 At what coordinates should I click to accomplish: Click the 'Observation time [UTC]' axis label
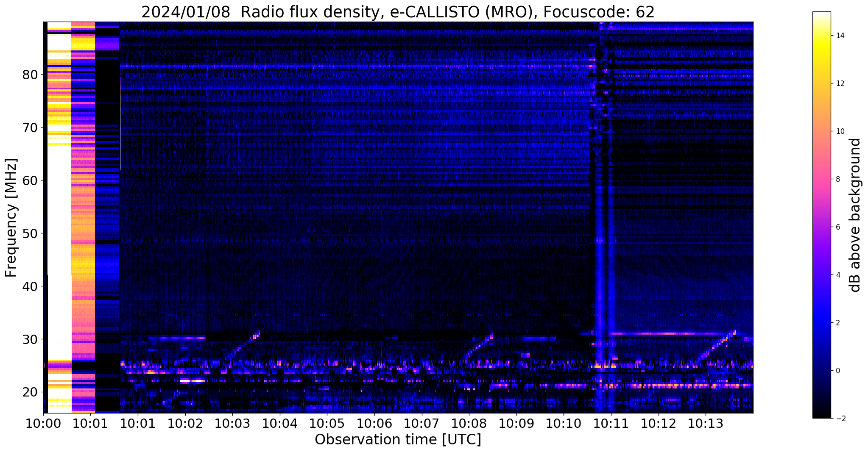click(398, 439)
